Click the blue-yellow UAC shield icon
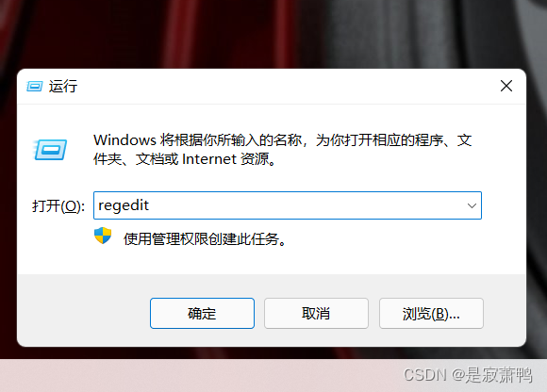547x392 pixels. (103, 236)
